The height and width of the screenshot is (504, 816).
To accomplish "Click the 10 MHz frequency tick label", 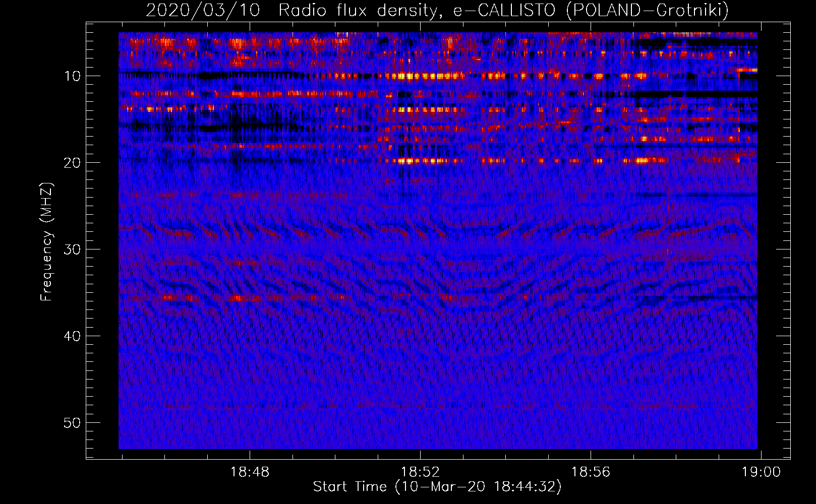I will pyautogui.click(x=73, y=76).
